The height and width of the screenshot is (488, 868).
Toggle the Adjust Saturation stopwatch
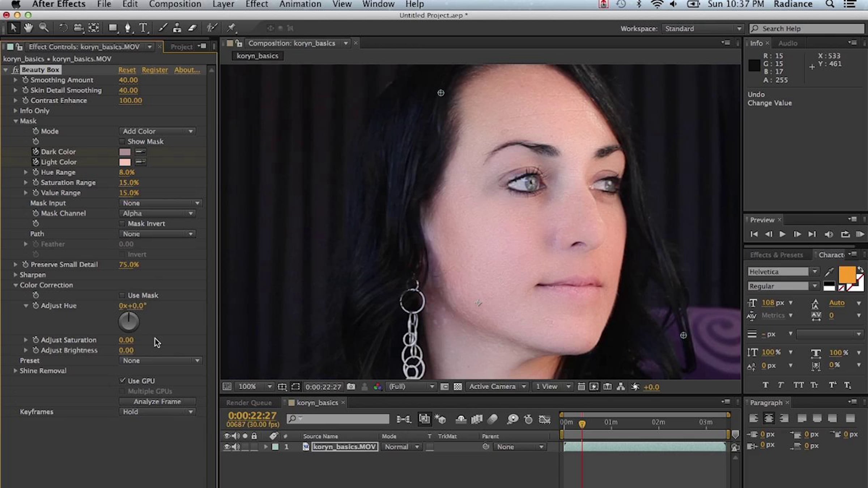35,340
